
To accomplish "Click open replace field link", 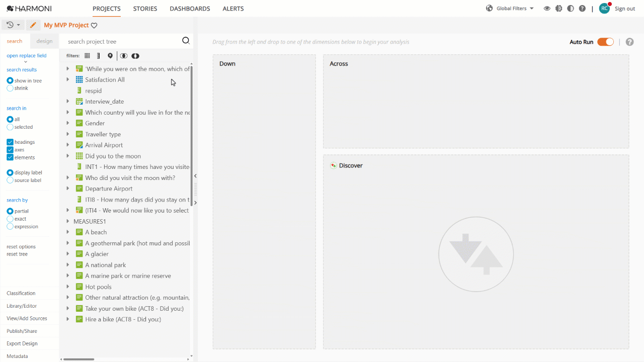I will pyautogui.click(x=26, y=56).
